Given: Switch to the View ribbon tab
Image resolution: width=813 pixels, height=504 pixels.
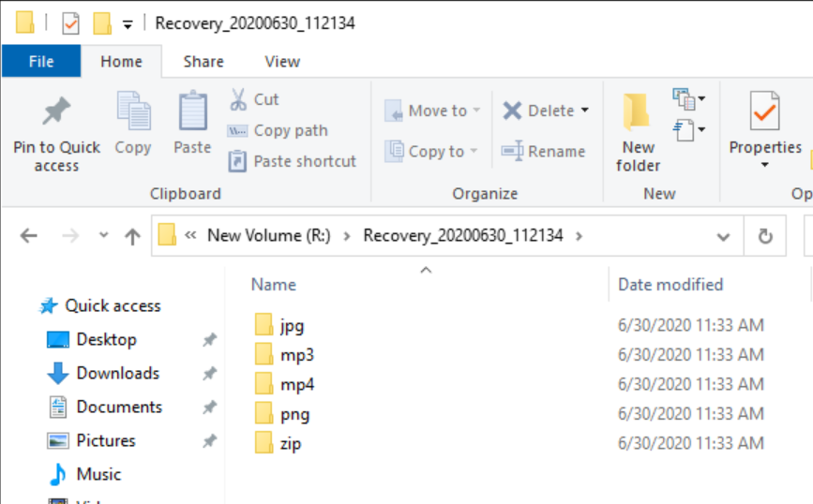Looking at the screenshot, I should pos(282,62).
